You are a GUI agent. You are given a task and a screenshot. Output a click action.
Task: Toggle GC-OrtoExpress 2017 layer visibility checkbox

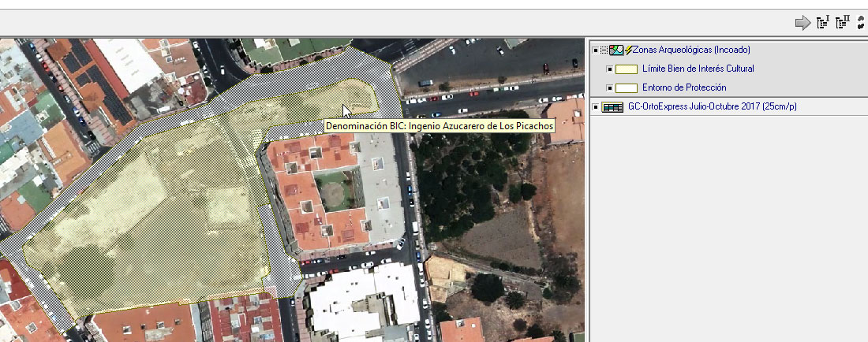click(596, 107)
